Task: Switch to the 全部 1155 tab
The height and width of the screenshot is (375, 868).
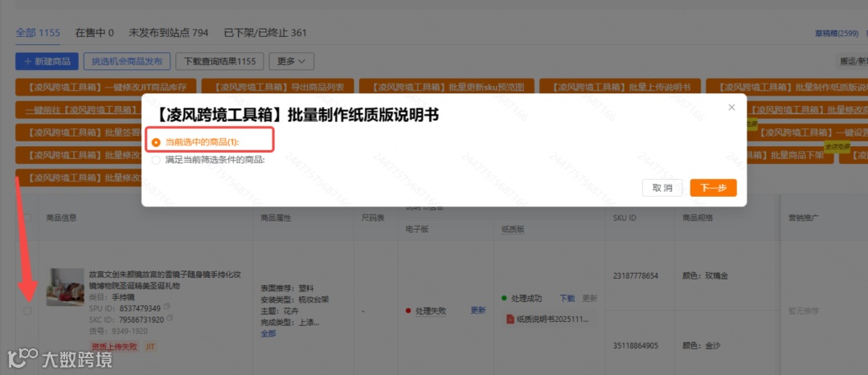Action: click(x=38, y=33)
